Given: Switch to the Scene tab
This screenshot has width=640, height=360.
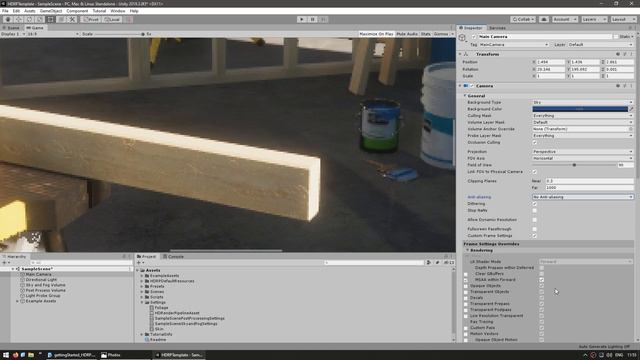Looking at the screenshot, I should point(12,28).
